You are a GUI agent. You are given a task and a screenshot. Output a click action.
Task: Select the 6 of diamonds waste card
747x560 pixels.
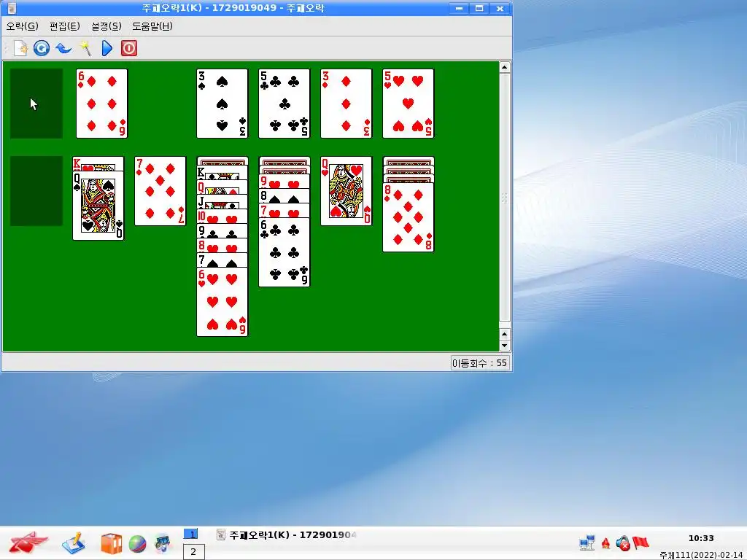click(x=102, y=104)
